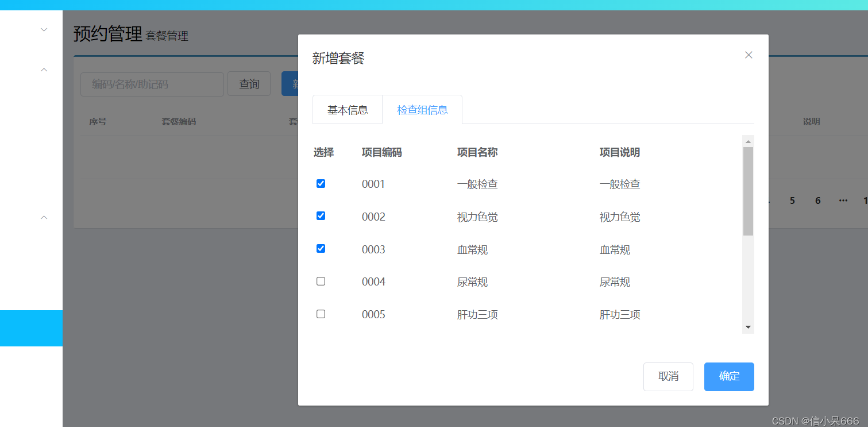
Task: Collapse the top sidebar menu chevron
Action: click(x=44, y=29)
